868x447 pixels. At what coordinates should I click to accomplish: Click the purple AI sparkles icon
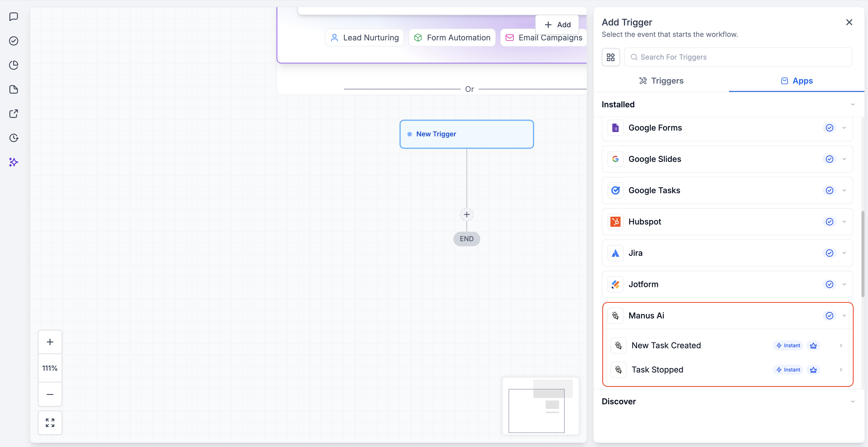coord(13,162)
